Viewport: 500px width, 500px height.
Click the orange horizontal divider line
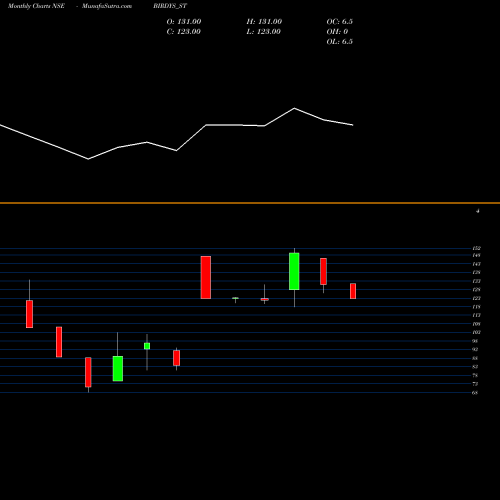(250, 203)
